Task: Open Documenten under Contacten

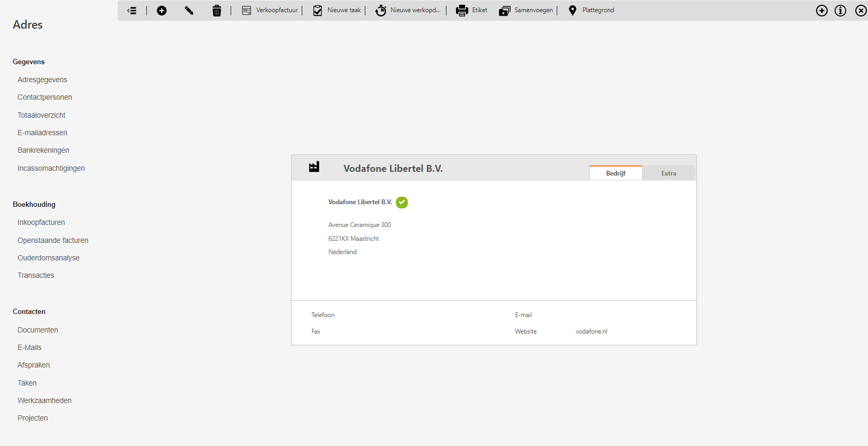Action: click(x=38, y=330)
